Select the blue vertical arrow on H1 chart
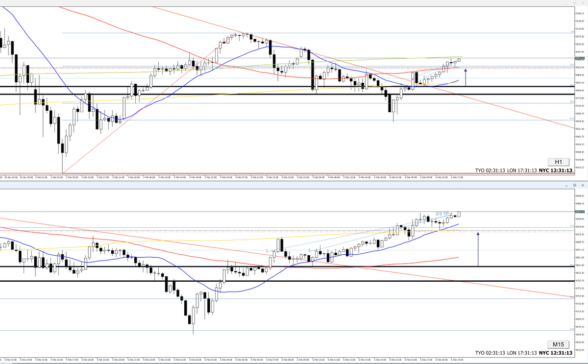Image resolution: width=588 pixels, height=364 pixels. (x=465, y=77)
